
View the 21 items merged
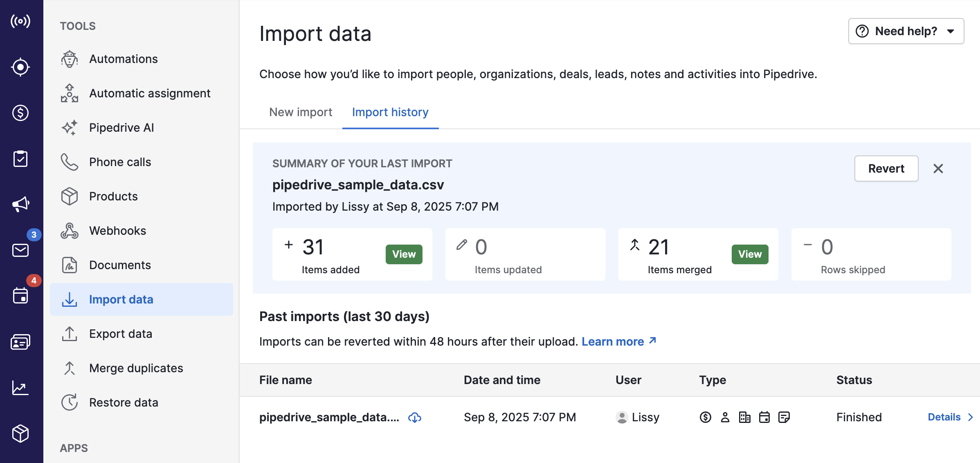pyautogui.click(x=750, y=254)
